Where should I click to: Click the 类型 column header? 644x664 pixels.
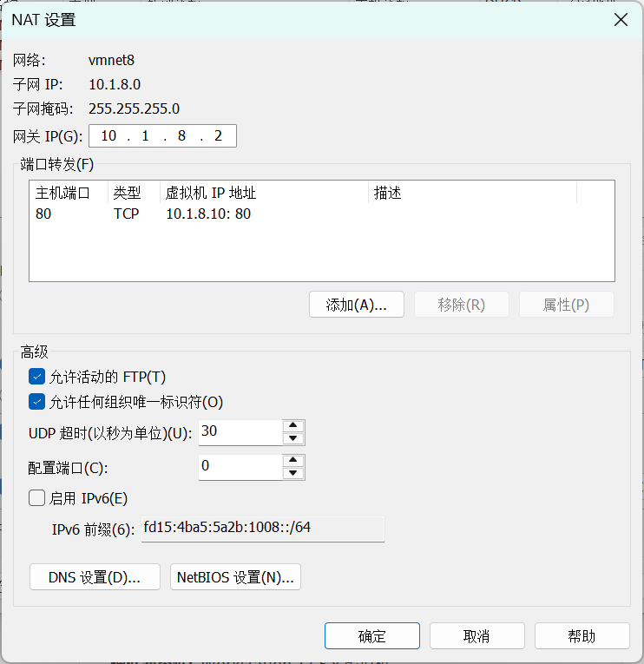(x=135, y=193)
